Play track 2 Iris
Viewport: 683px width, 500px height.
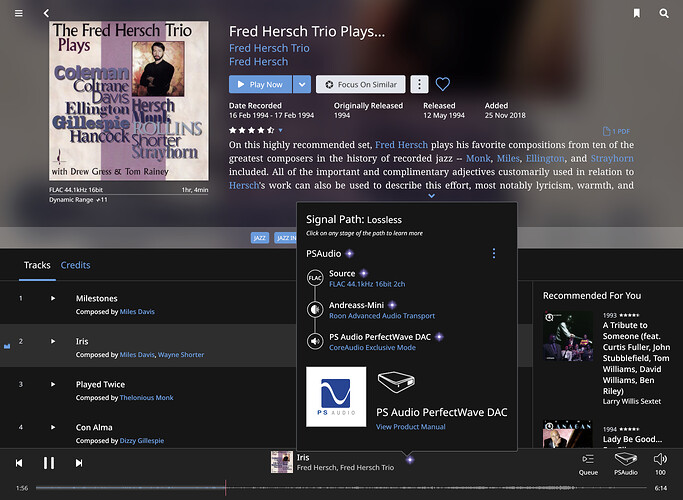click(x=53, y=341)
